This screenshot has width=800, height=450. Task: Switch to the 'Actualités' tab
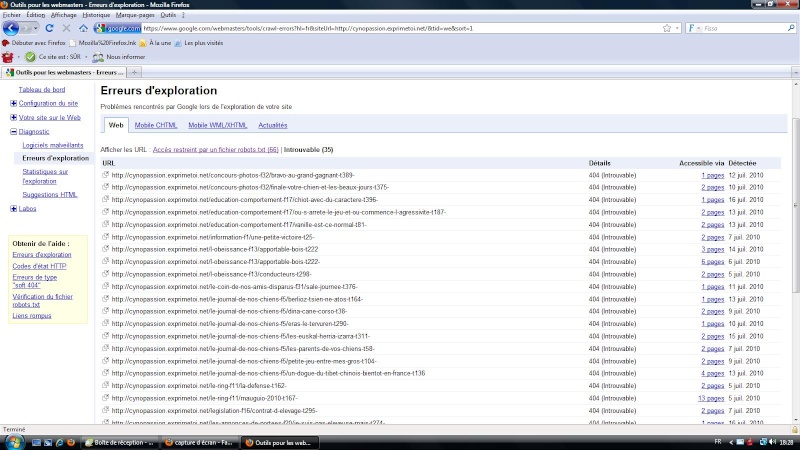tap(272, 125)
